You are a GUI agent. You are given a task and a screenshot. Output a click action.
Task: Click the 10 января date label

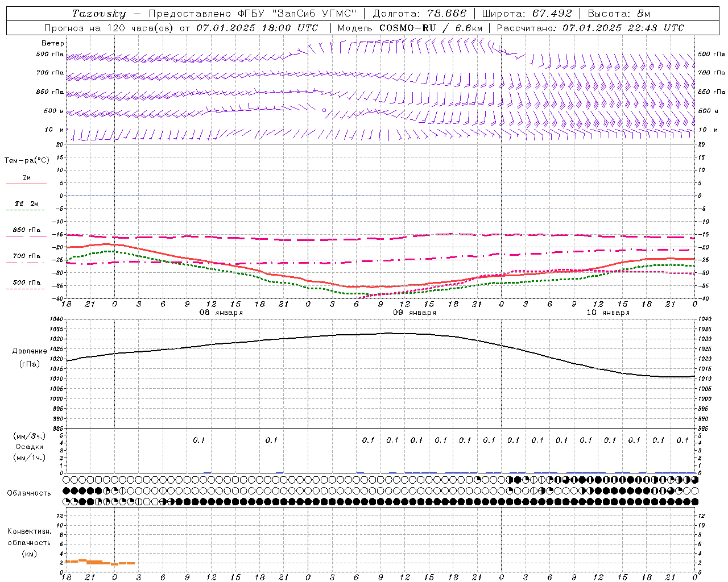click(608, 313)
